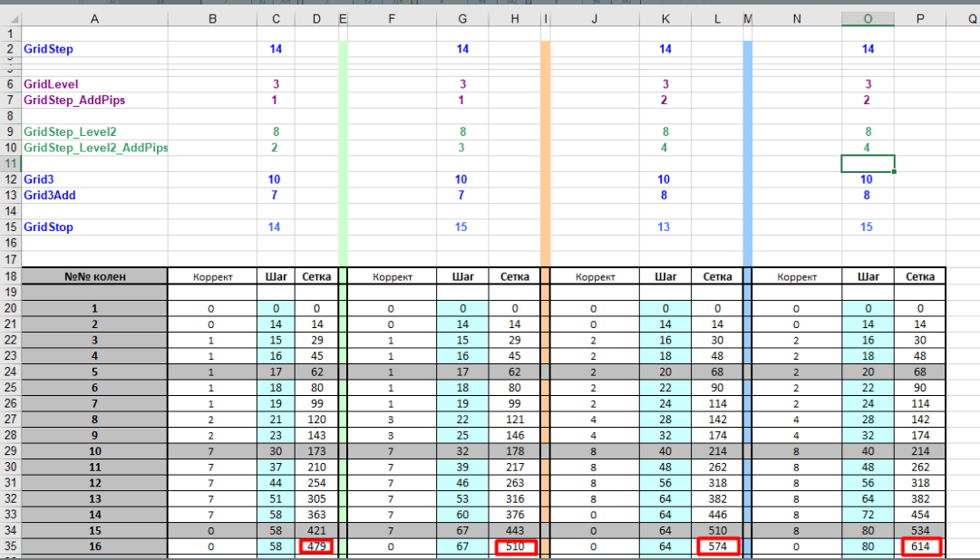980x560 pixels.
Task: Select row label 10 in column A
Action: pos(94,451)
